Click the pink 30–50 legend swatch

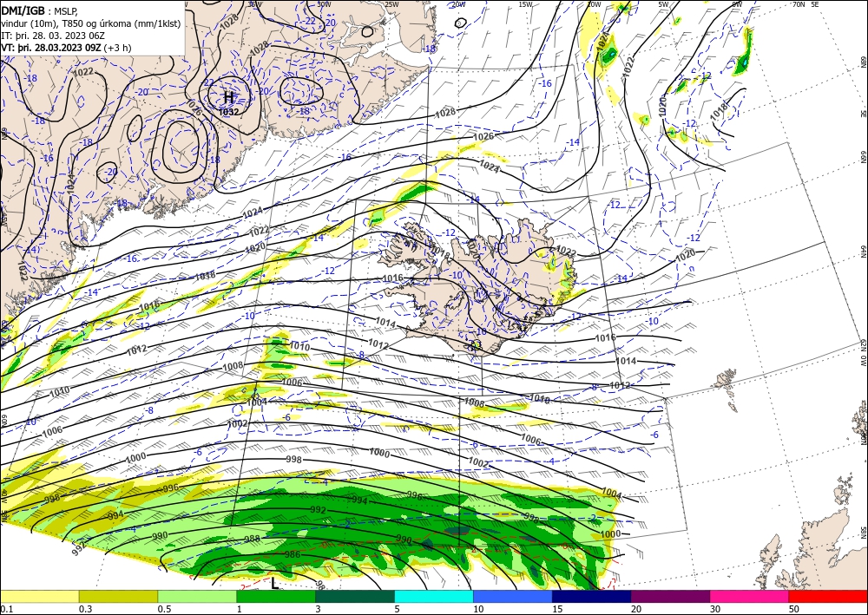point(750,596)
